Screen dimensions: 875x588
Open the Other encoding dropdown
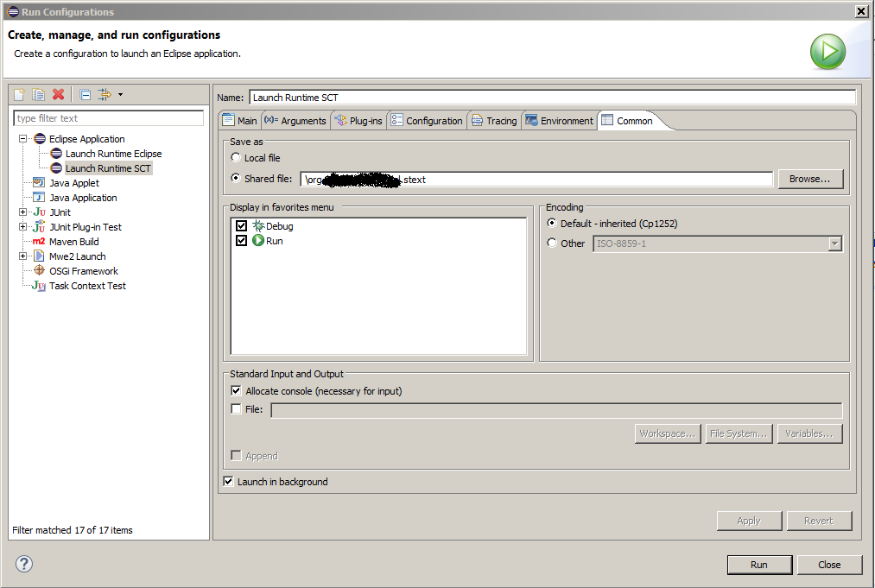coord(834,243)
